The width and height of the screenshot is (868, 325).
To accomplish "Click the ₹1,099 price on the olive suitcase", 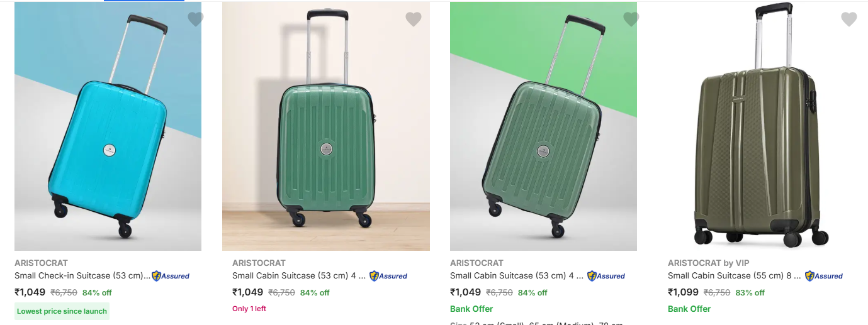I will 683,292.
